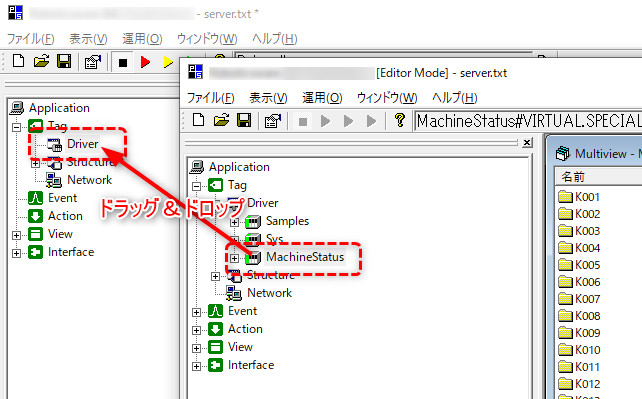Click yellow Run button in back window toolbar

167,62
